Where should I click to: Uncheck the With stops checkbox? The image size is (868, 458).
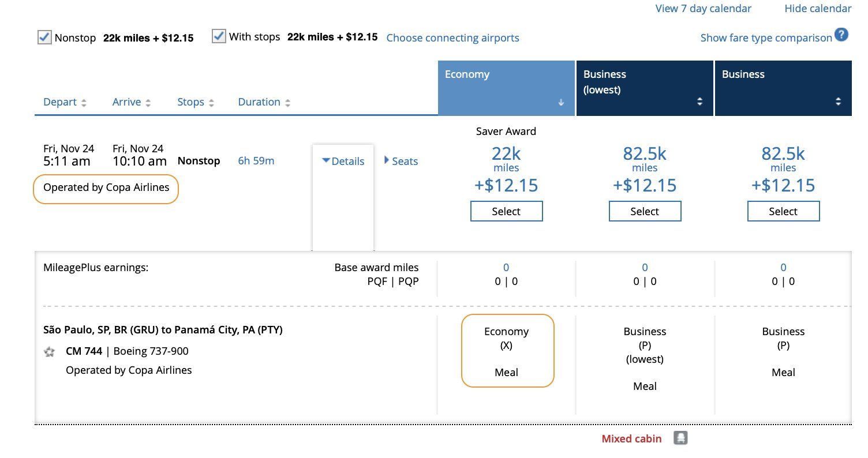pos(219,36)
